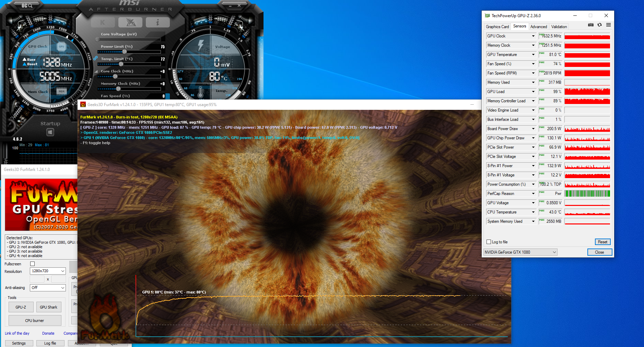644x347 pixels.
Task: Open the NVIDIA GeForce GTX 1080 device selector
Action: click(520, 252)
